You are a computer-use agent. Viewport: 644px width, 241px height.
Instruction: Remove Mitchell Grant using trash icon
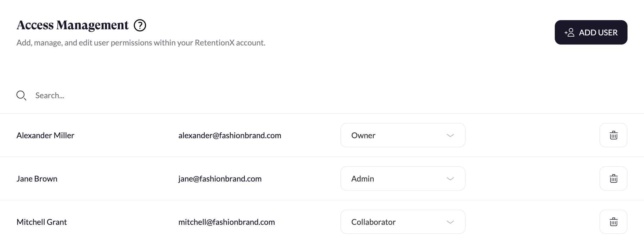613,222
